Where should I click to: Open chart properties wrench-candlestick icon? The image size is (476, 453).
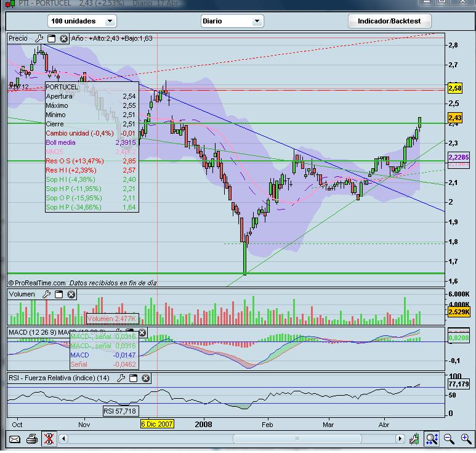click(x=414, y=439)
